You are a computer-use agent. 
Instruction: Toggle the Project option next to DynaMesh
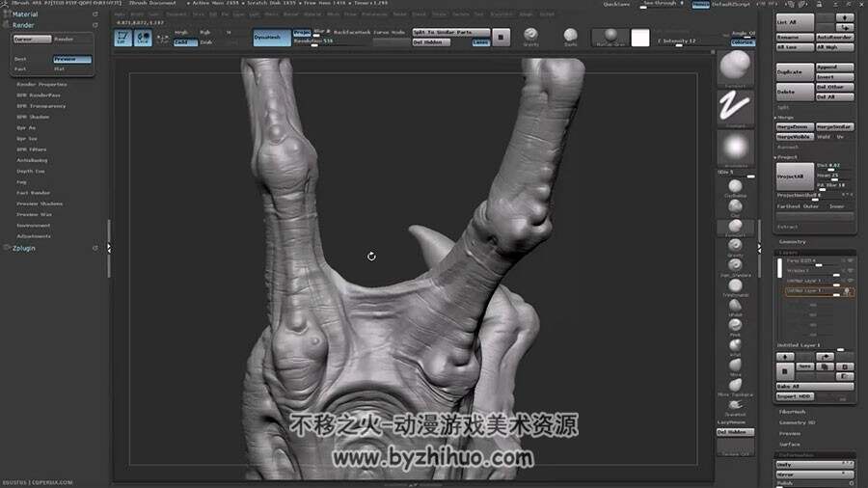click(x=302, y=33)
